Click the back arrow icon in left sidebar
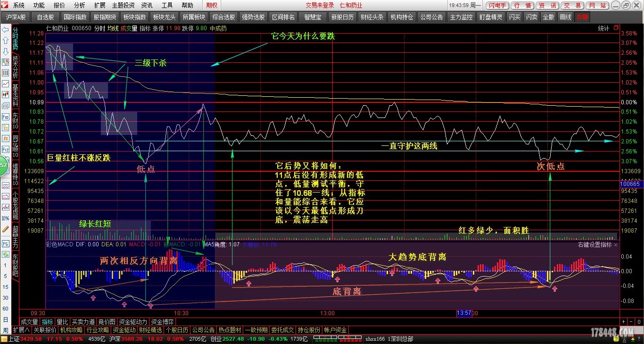 5,29
